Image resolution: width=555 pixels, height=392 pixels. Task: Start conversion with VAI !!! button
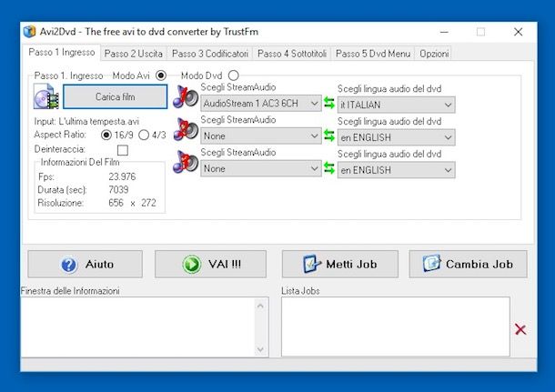(x=210, y=264)
